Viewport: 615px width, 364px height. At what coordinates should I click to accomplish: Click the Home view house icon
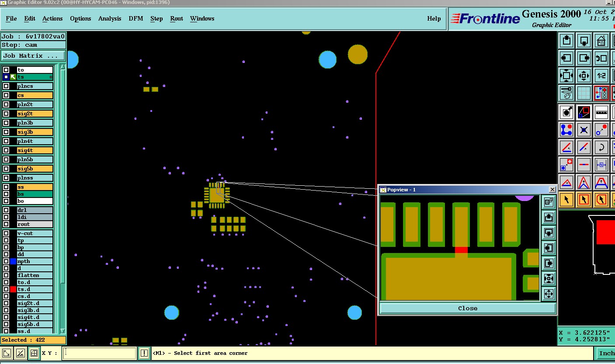click(601, 41)
